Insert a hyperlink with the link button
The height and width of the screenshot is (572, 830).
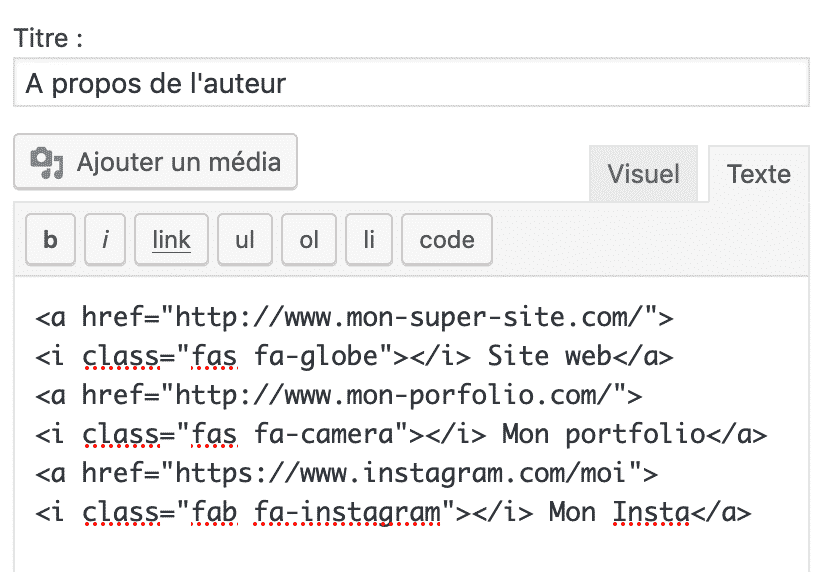[x=171, y=240]
